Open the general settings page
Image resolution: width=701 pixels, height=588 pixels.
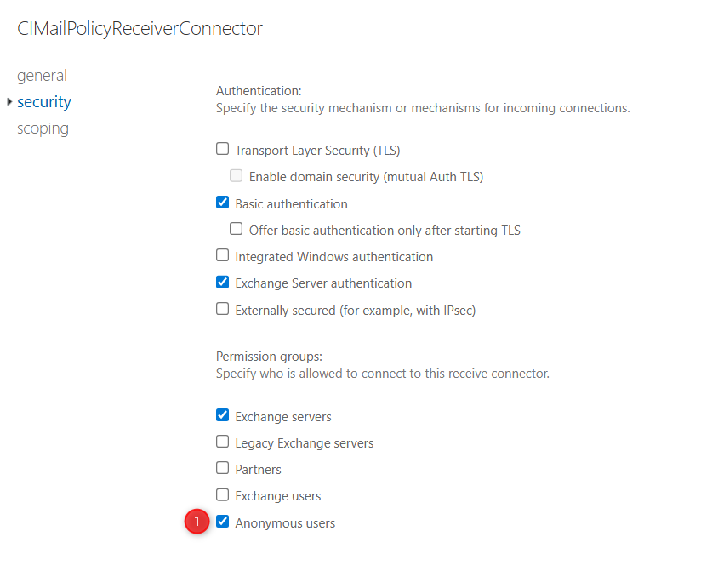point(42,76)
